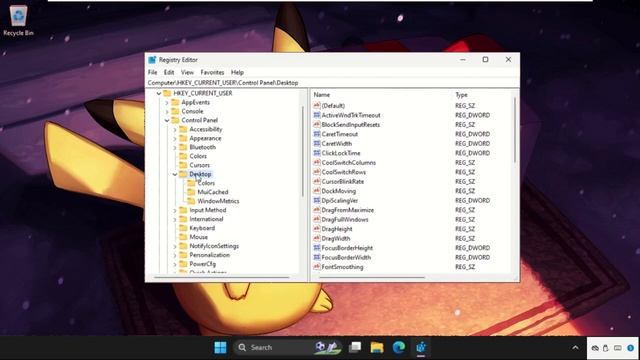
Task: Expand the Console key
Action: click(167, 111)
